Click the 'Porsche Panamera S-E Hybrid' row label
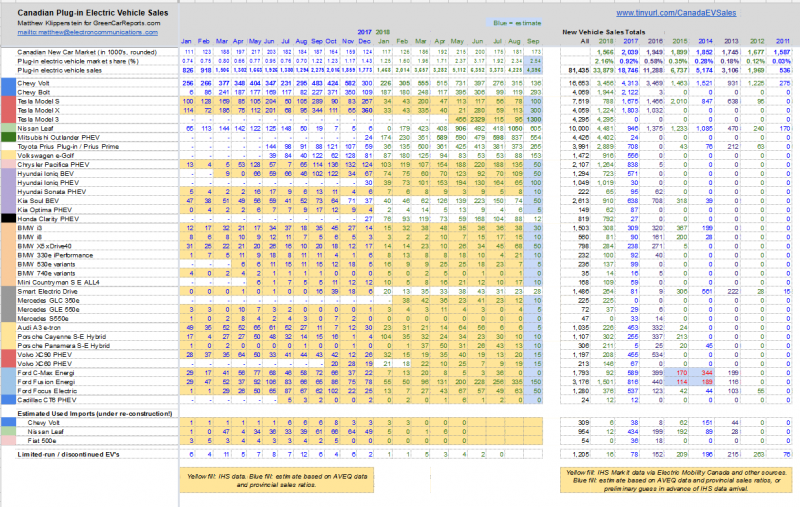This screenshot has width=800, height=507. [x=64, y=346]
